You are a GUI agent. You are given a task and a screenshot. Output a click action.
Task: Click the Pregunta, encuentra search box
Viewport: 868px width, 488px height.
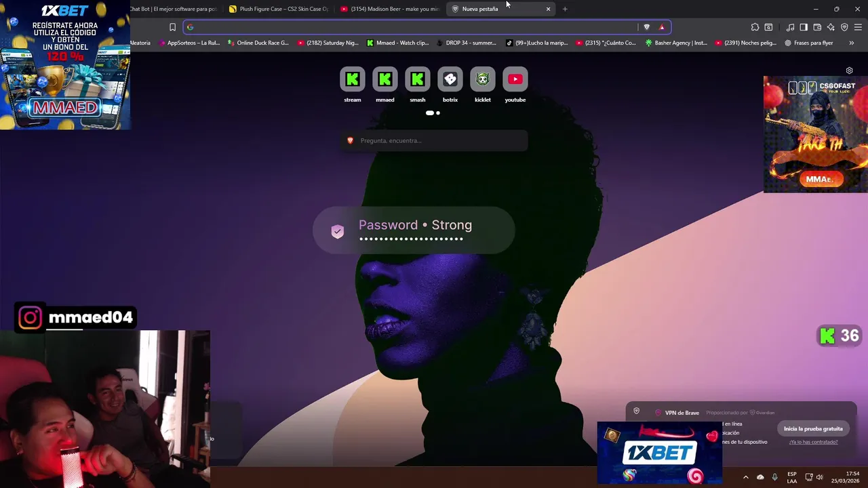pyautogui.click(x=434, y=140)
